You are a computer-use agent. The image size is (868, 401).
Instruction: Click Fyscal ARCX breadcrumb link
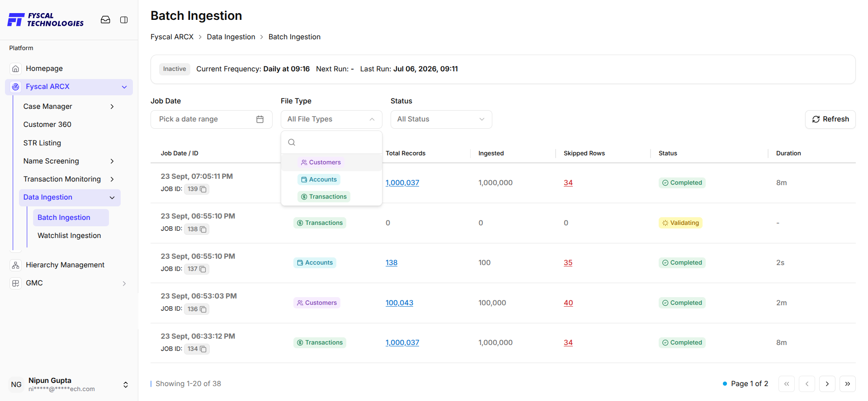172,37
